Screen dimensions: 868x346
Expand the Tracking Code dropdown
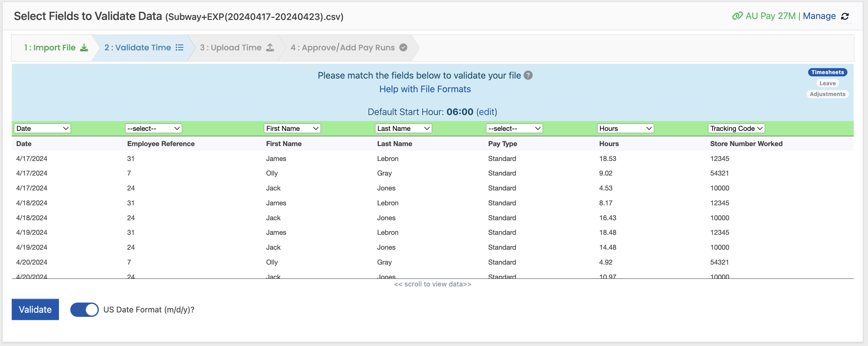(736, 128)
